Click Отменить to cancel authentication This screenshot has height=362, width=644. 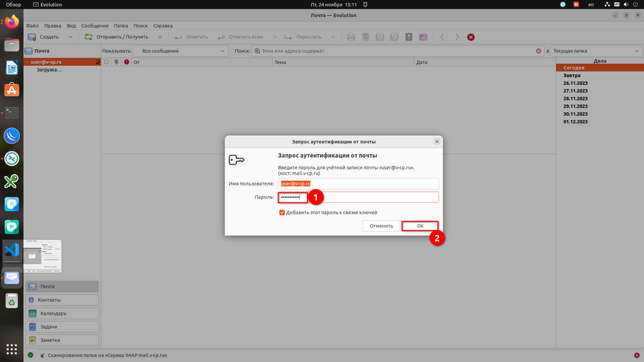point(381,226)
